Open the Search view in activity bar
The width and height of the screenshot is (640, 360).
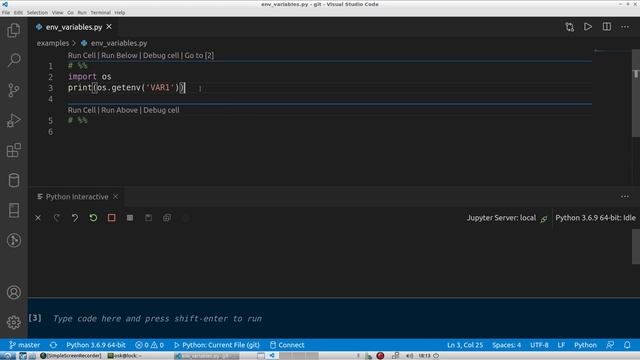click(x=13, y=60)
